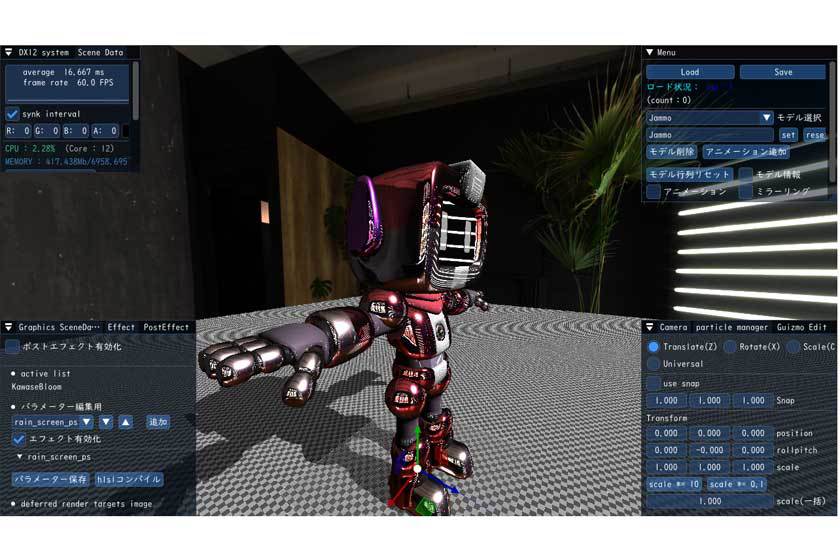Viewport: 840px width, 560px height.
Task: Click the Load button
Action: 690,72
